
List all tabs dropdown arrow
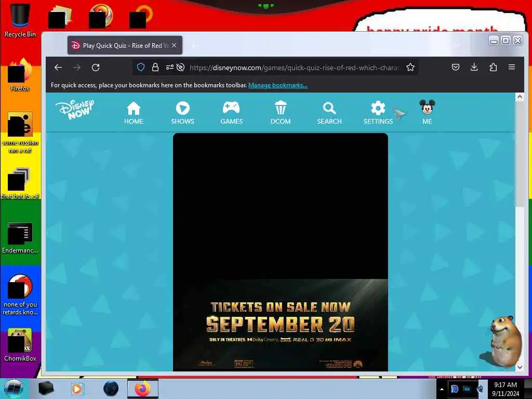point(457,45)
